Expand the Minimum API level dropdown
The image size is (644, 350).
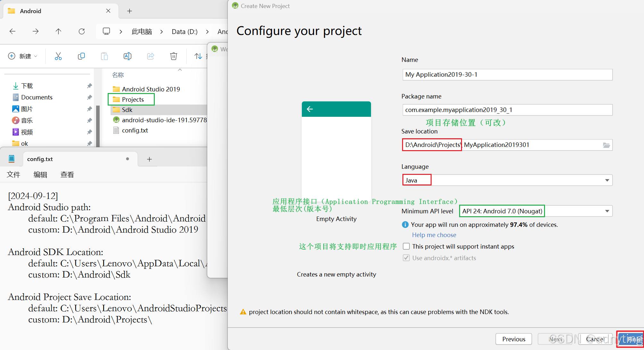[x=607, y=211]
